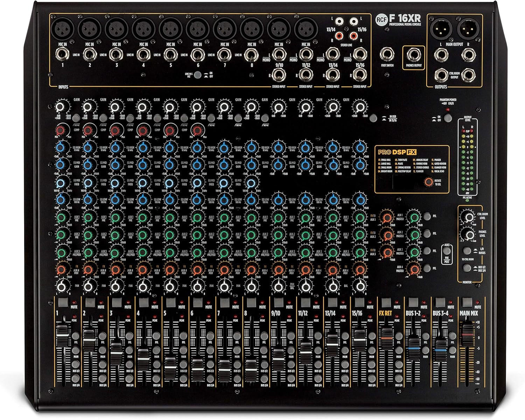Switch phantom power +48V on
The width and height of the screenshot is (525, 420).
click(x=448, y=118)
